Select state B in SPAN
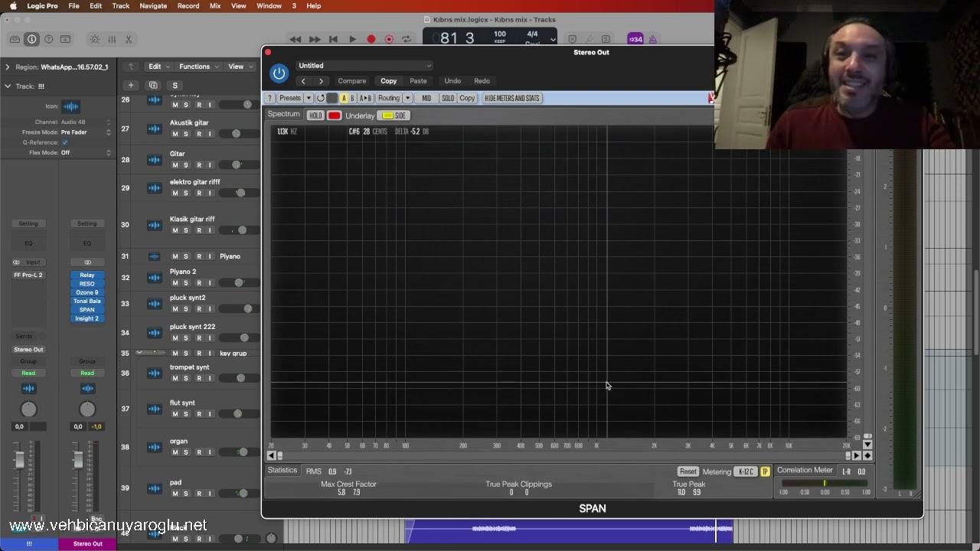Viewport: 980px width, 551px height. (x=352, y=98)
